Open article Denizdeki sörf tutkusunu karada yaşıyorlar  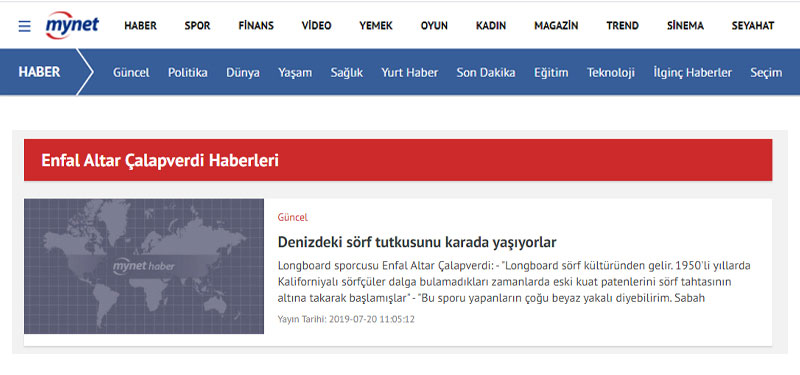417,242
